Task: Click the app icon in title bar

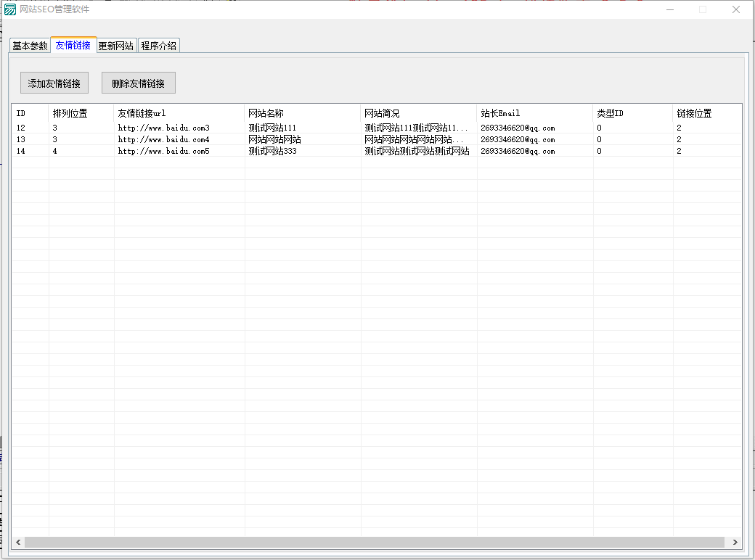Action: [10, 9]
